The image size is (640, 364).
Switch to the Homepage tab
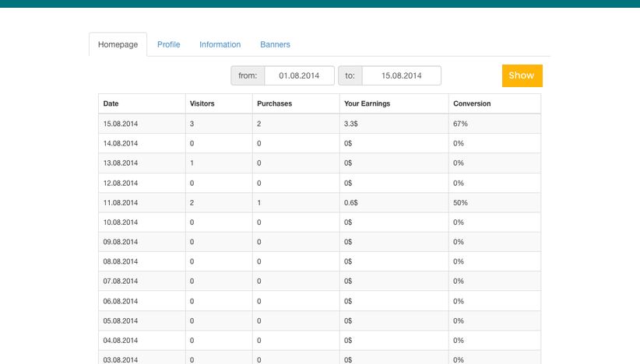point(118,44)
